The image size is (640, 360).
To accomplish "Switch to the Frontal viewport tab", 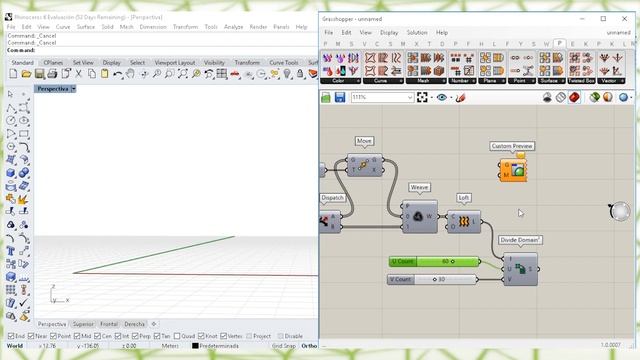I will pos(109,324).
